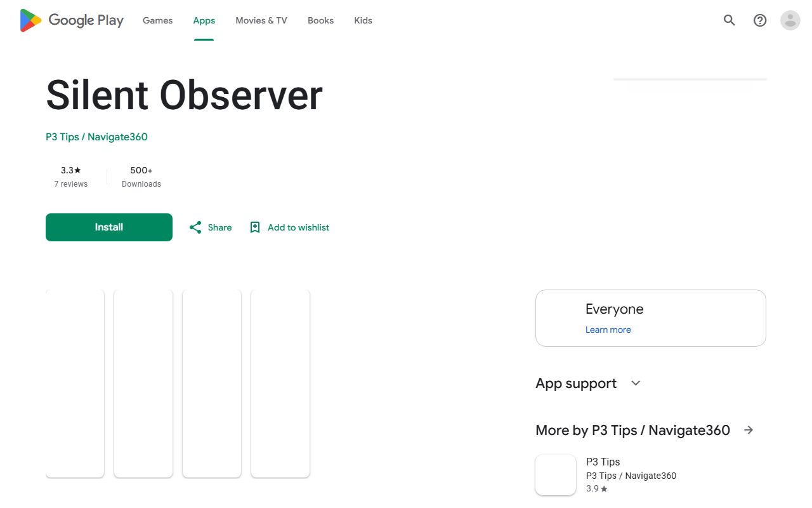The width and height of the screenshot is (812, 508).
Task: Expand the App support section
Action: 636,383
